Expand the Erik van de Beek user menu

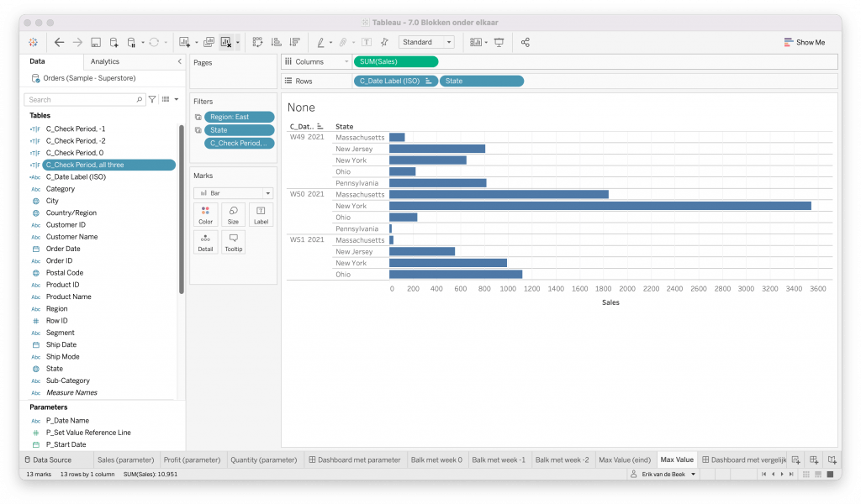[x=664, y=475]
